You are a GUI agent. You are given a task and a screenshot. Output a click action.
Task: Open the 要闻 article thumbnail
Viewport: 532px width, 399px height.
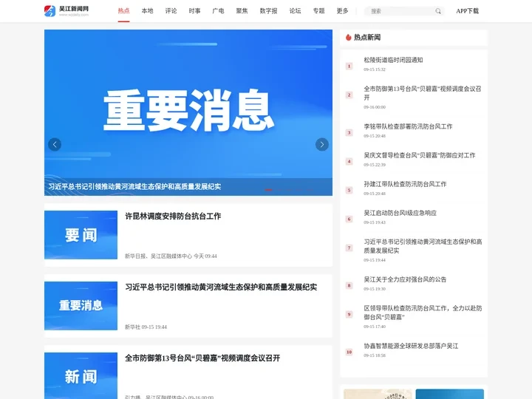81,235
